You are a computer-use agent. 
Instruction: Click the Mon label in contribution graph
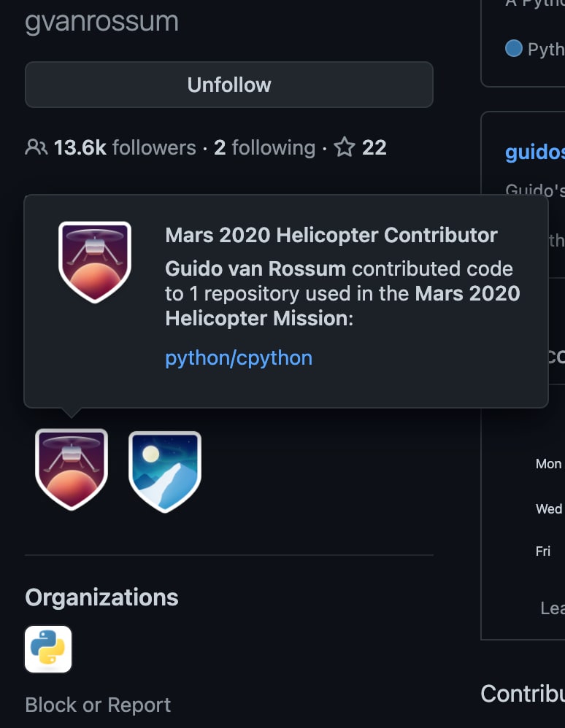549,464
